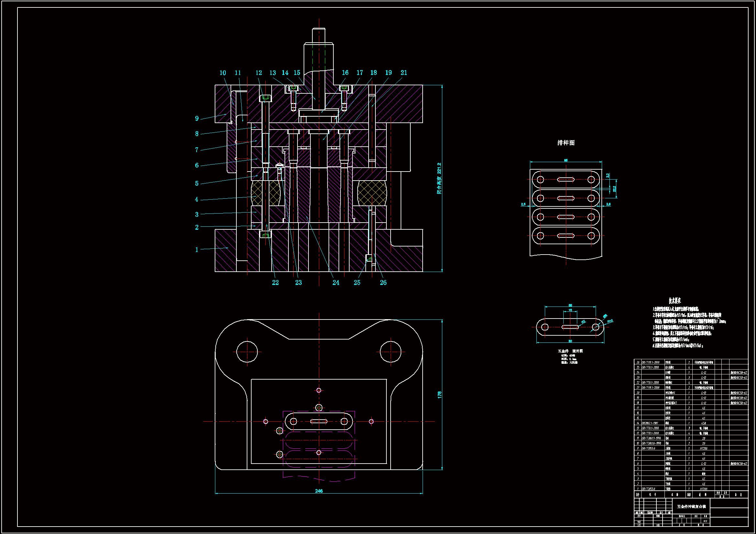756x534 pixels.
Task: Click the 技术要求 heading text
Action: (x=675, y=301)
